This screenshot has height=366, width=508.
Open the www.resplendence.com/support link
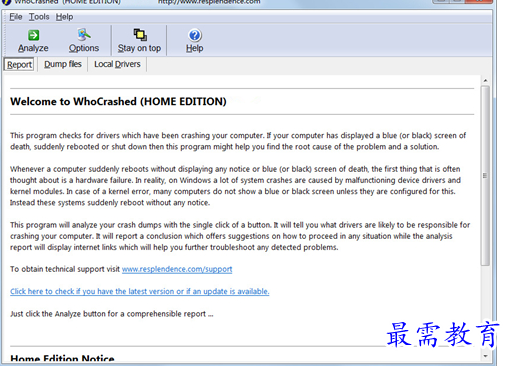pyautogui.click(x=177, y=269)
